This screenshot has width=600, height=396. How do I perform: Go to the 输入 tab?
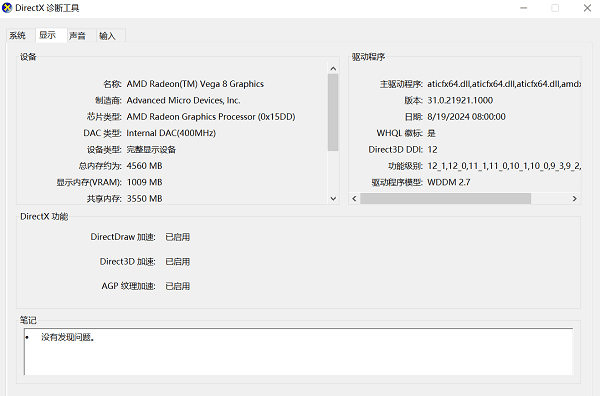pos(107,36)
